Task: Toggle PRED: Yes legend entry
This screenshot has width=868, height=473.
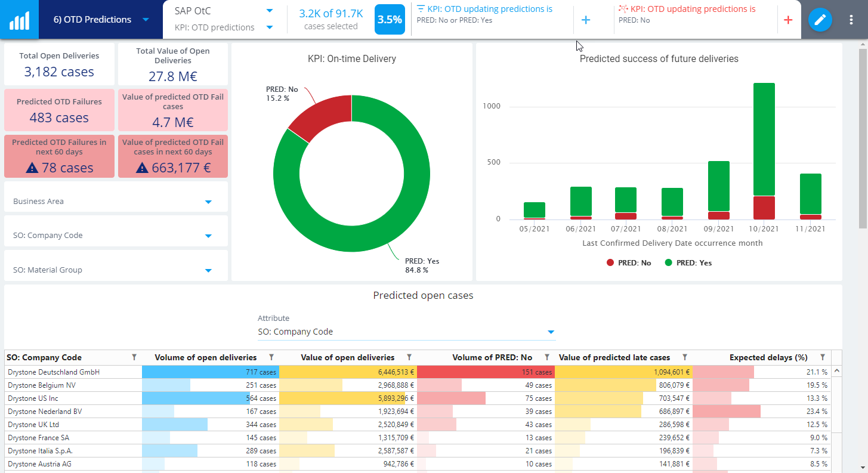Action: point(688,262)
